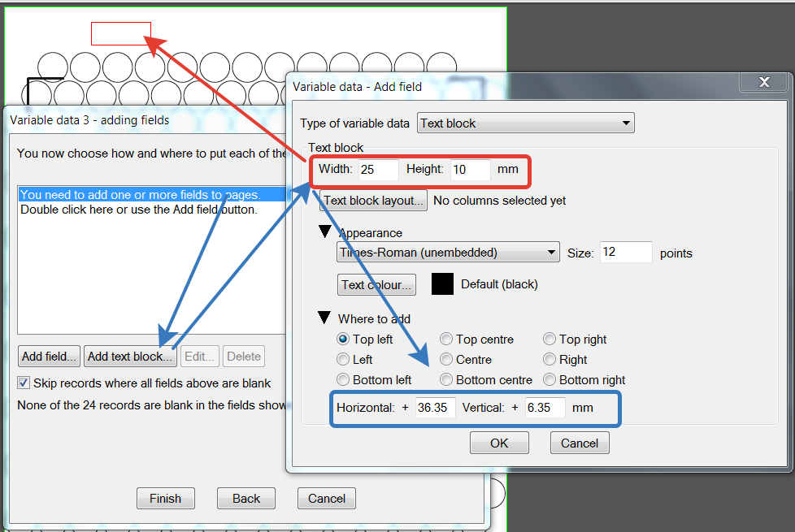Image resolution: width=795 pixels, height=532 pixels.
Task: Select 'You need to add one or more fields' row
Action: pos(152,195)
